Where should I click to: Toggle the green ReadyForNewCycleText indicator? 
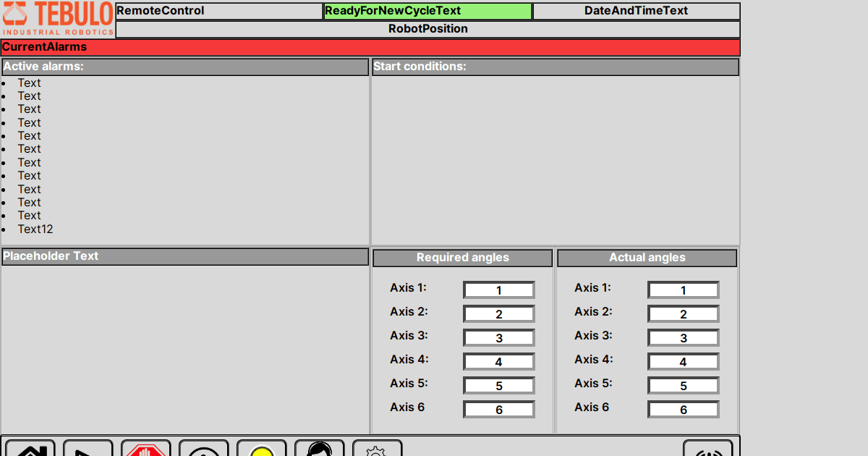click(x=428, y=11)
